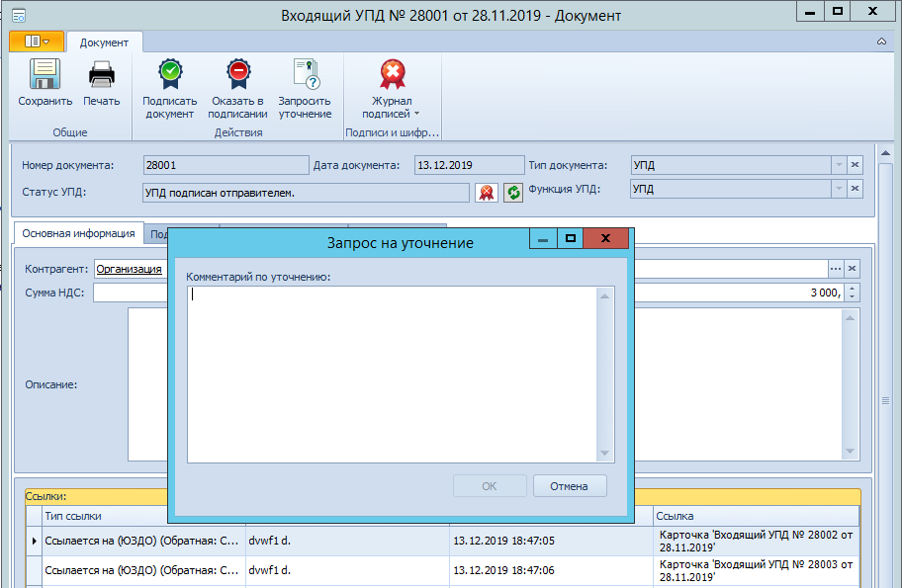
Task: Select the Документ ribbon tab
Action: pyautogui.click(x=104, y=42)
